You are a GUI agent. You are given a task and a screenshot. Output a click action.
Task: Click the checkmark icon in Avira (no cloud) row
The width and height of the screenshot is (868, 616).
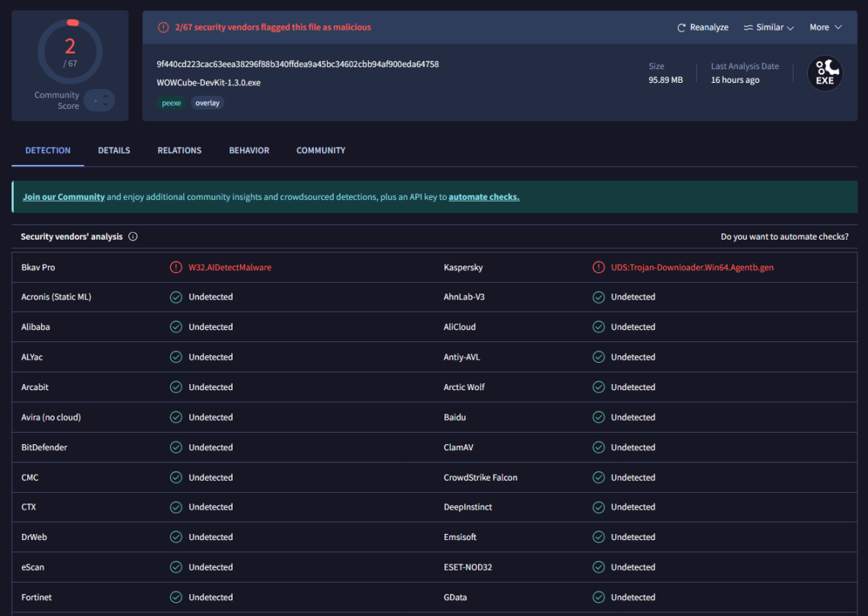[x=176, y=418]
